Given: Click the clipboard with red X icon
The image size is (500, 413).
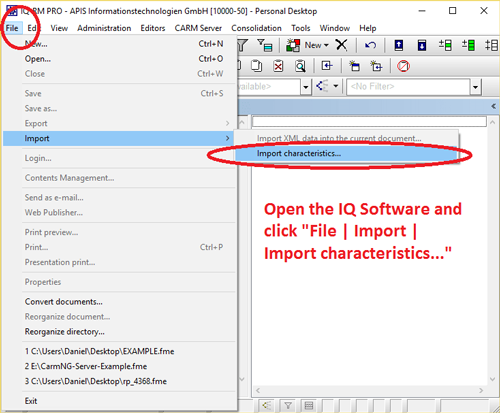Looking at the screenshot, I should tap(278, 66).
